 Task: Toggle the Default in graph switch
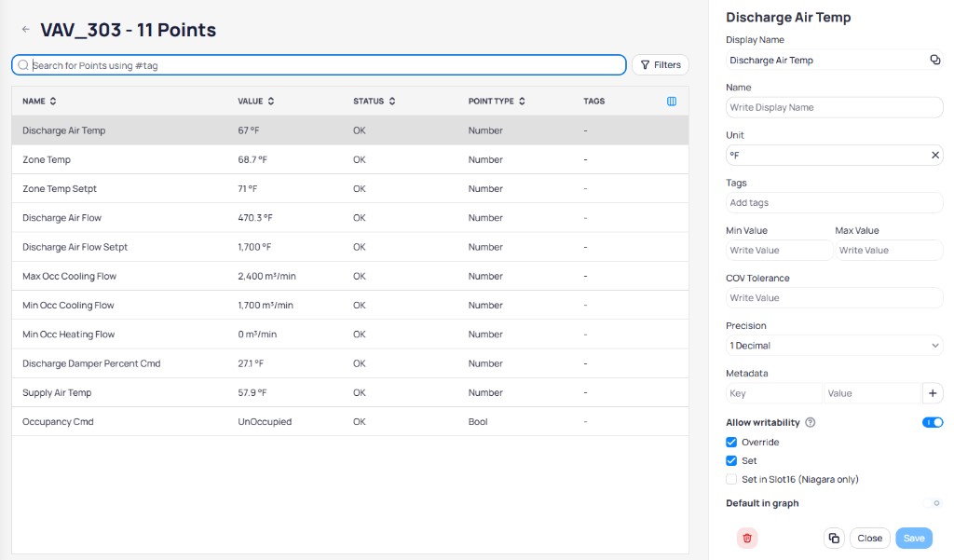pyautogui.click(x=932, y=503)
